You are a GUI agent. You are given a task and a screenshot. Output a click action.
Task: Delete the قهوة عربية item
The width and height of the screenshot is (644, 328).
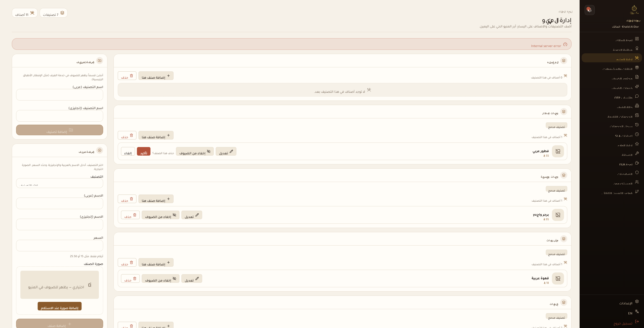click(x=130, y=278)
